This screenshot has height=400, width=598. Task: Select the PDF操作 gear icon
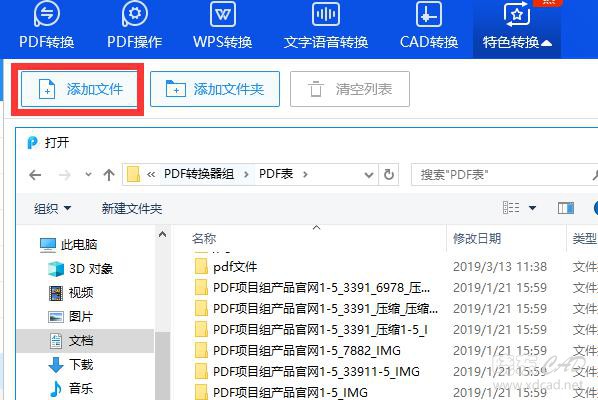tap(135, 14)
